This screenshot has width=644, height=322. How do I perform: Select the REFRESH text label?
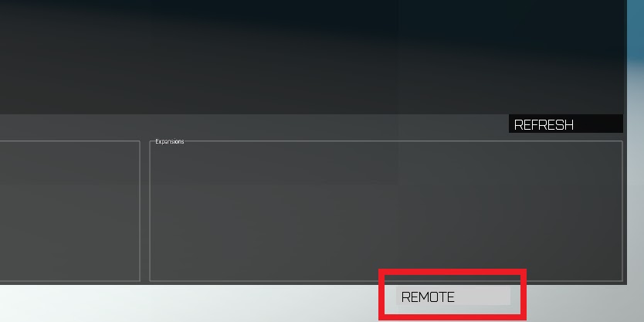[544, 125]
